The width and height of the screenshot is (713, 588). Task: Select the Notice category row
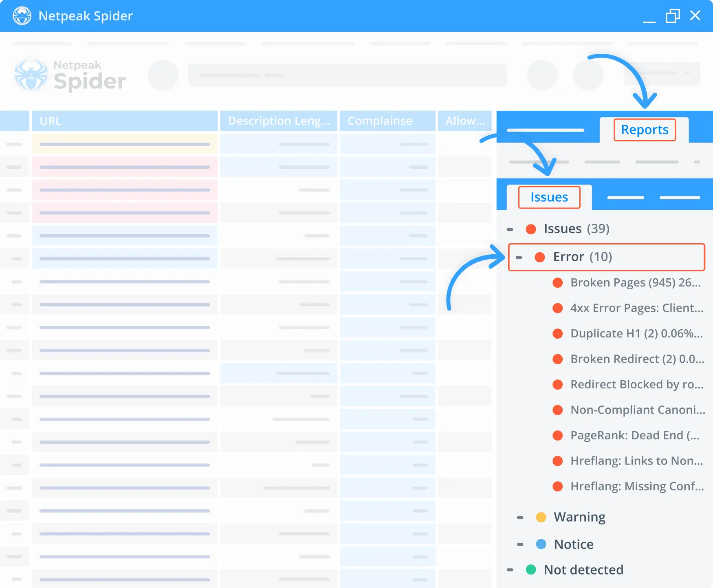coord(574,544)
